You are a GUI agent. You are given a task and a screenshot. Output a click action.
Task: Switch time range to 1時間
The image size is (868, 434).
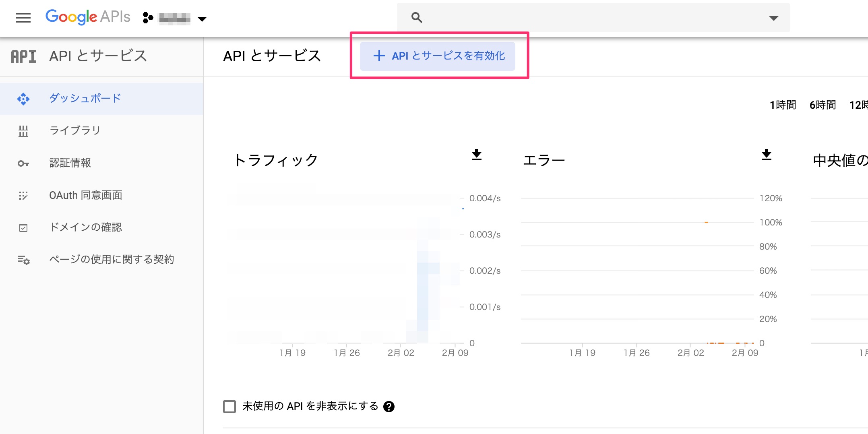click(783, 105)
